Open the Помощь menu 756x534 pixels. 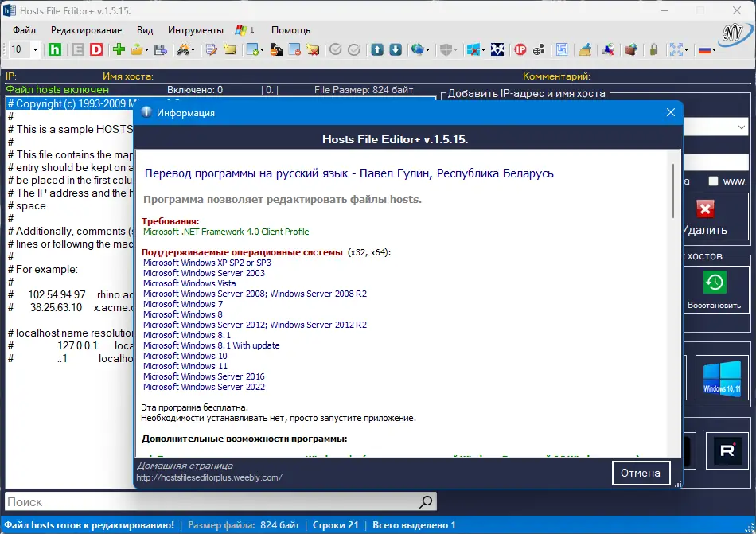coord(290,30)
